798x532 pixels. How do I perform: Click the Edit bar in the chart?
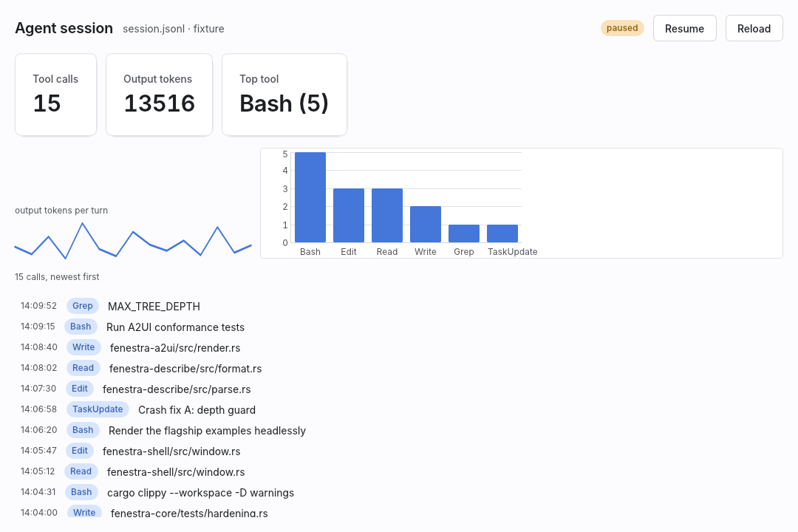(349, 215)
